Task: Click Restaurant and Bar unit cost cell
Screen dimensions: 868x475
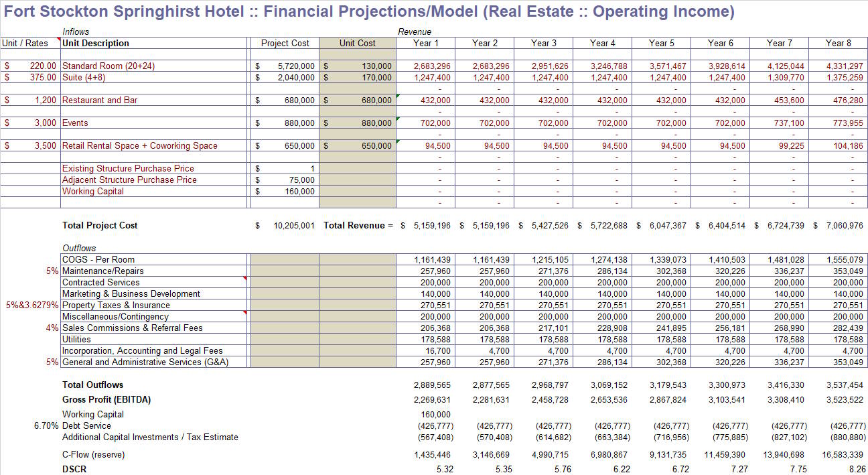Action: [x=357, y=100]
